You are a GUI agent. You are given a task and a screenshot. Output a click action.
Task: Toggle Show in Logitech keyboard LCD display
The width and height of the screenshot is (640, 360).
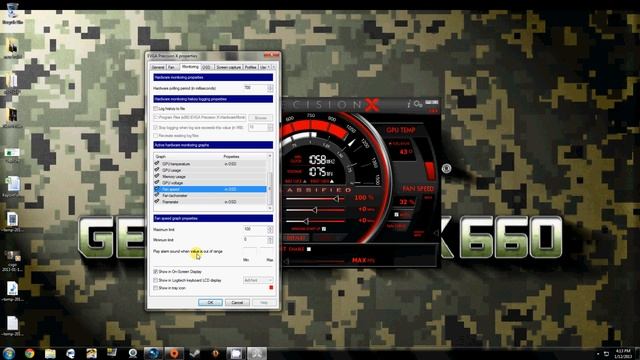coord(156,280)
